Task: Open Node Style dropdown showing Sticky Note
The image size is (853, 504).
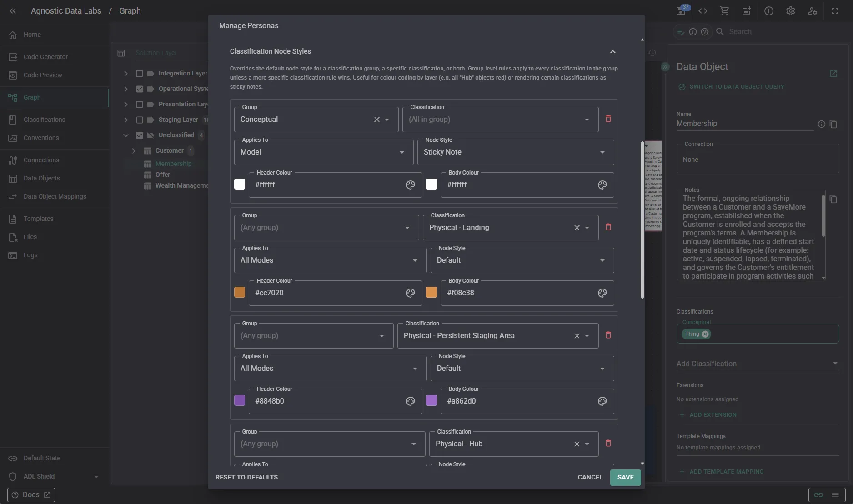Action: click(515, 152)
